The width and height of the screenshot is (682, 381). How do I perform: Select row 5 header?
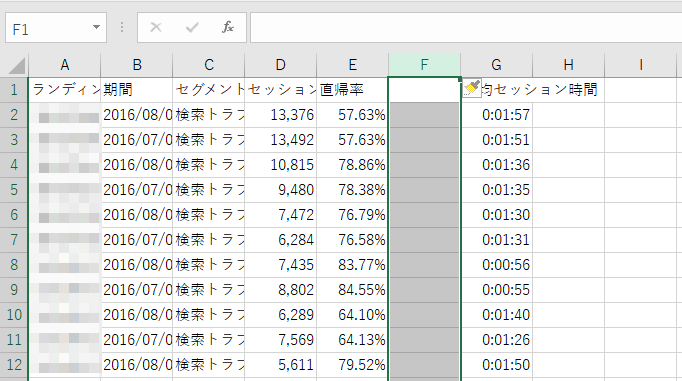pyautogui.click(x=14, y=190)
